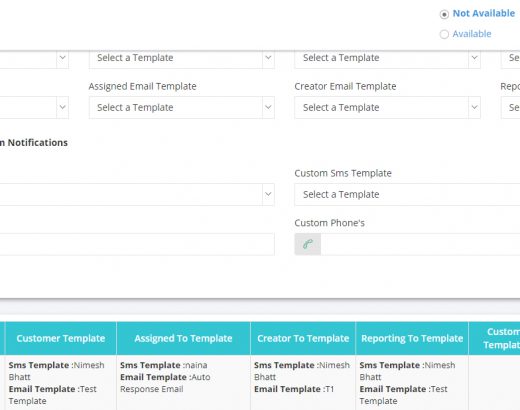Select the Available radio option
The width and height of the screenshot is (520, 410).
pyautogui.click(x=444, y=34)
